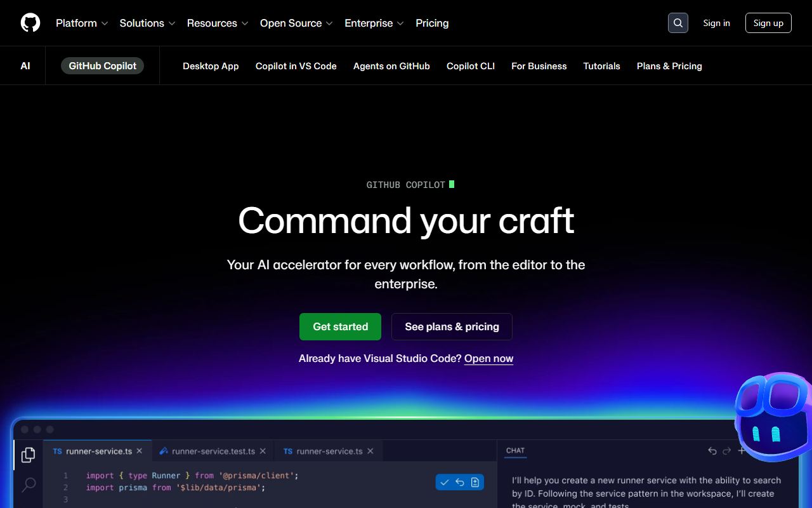Click the AI label in the subnav
The height and width of the screenshot is (508, 812).
[x=25, y=66]
